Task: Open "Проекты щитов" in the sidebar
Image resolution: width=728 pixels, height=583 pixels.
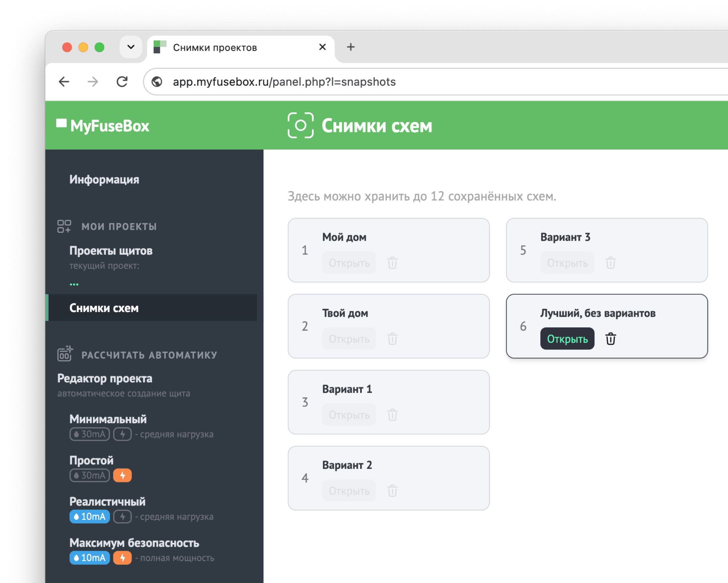Action: (x=111, y=251)
